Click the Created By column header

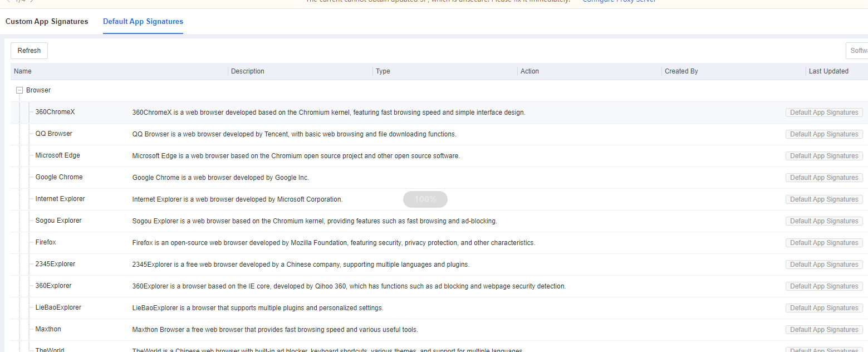point(681,71)
